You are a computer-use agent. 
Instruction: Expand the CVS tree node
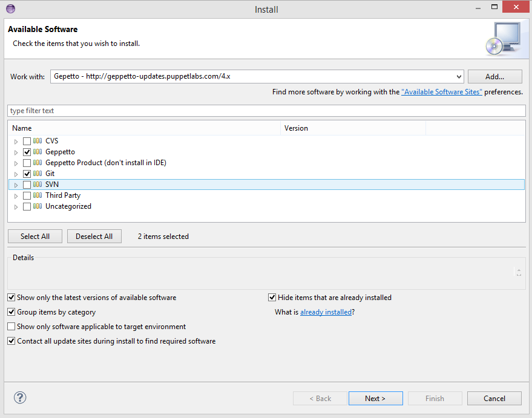(x=16, y=142)
